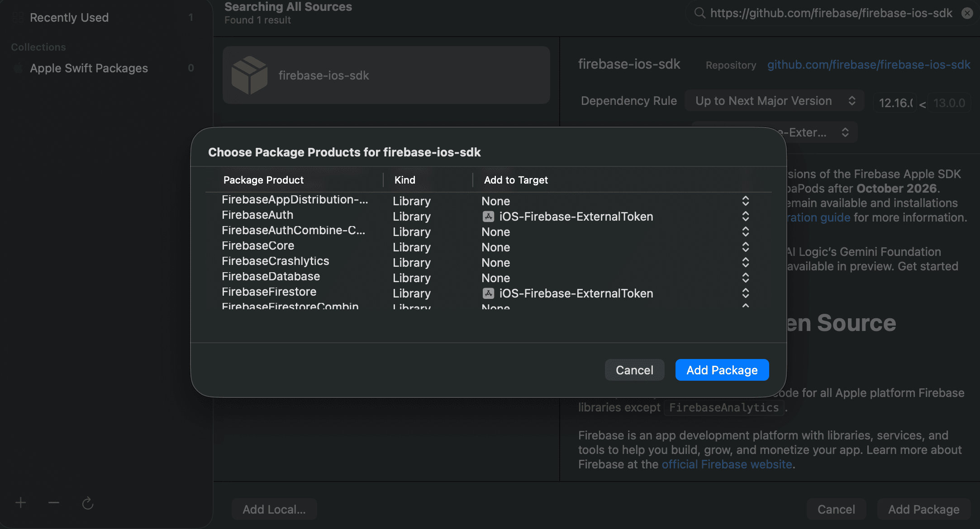Select the firebase-ios-sdk search result
This screenshot has width=980, height=529.
coord(386,75)
